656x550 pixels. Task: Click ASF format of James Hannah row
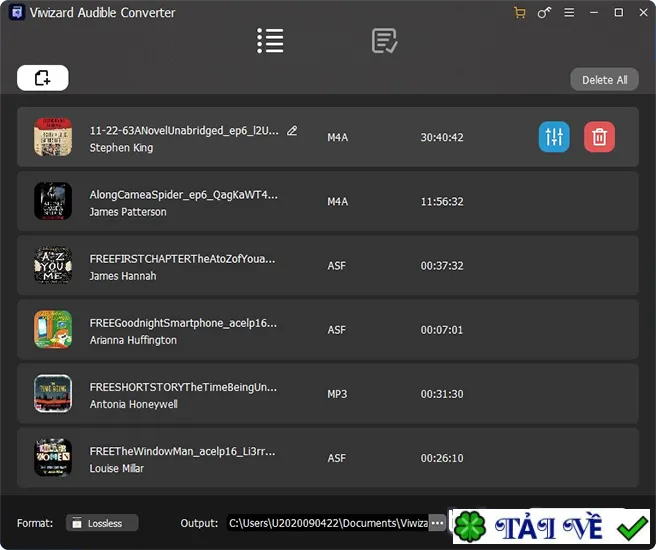337,266
